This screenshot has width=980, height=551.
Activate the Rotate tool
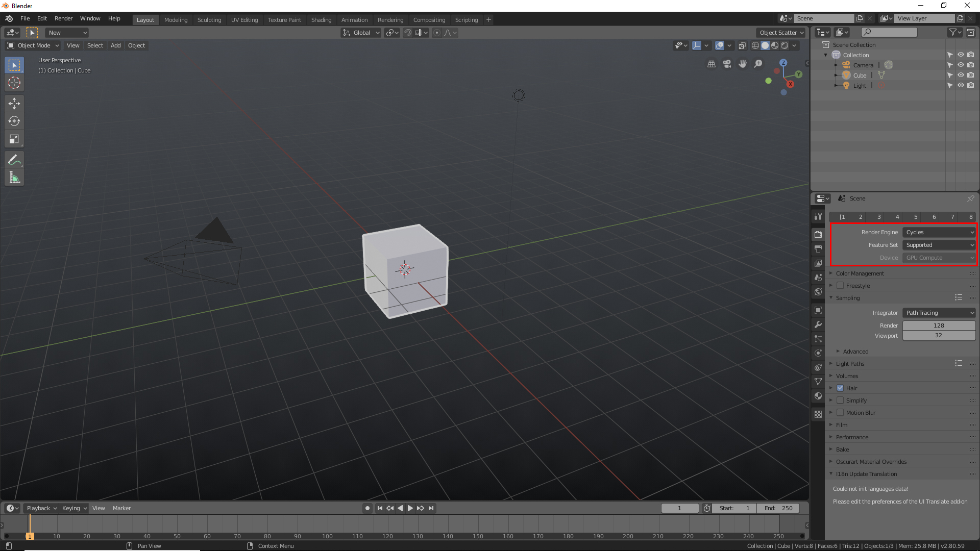tap(14, 121)
